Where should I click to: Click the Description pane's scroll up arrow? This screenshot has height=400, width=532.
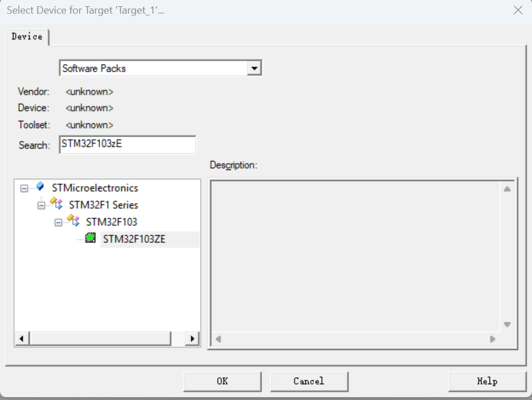pos(507,189)
